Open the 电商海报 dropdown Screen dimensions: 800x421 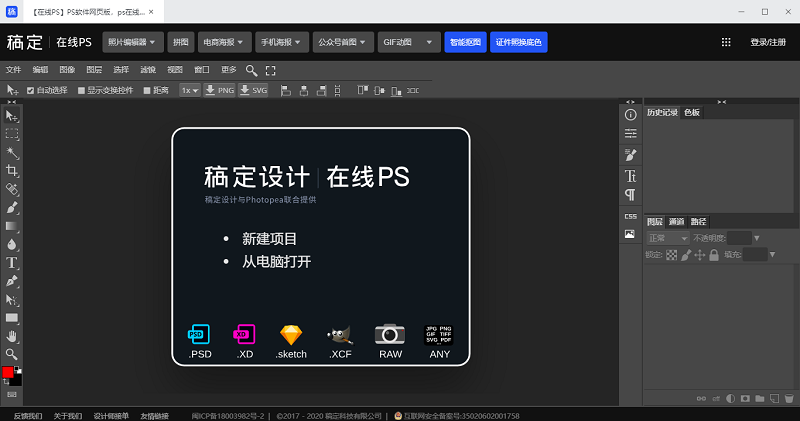[x=224, y=42]
